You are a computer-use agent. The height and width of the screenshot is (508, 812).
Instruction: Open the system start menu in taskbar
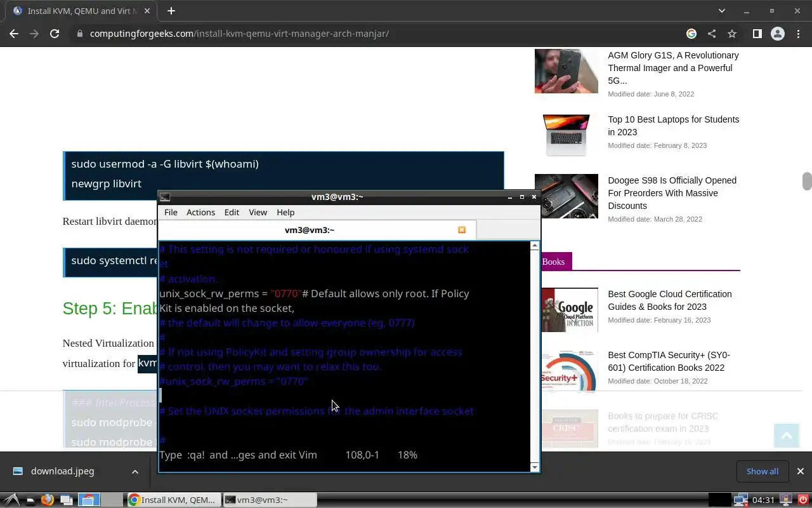coord(13,500)
